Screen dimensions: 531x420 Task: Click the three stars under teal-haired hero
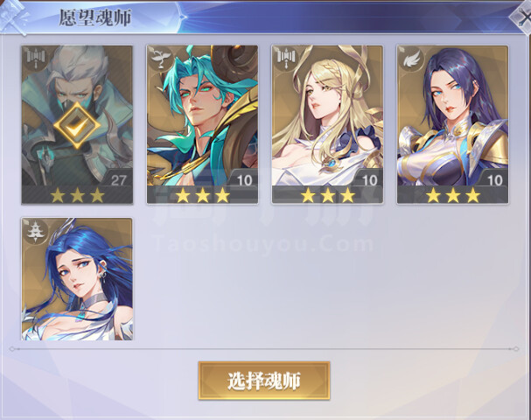pos(202,196)
